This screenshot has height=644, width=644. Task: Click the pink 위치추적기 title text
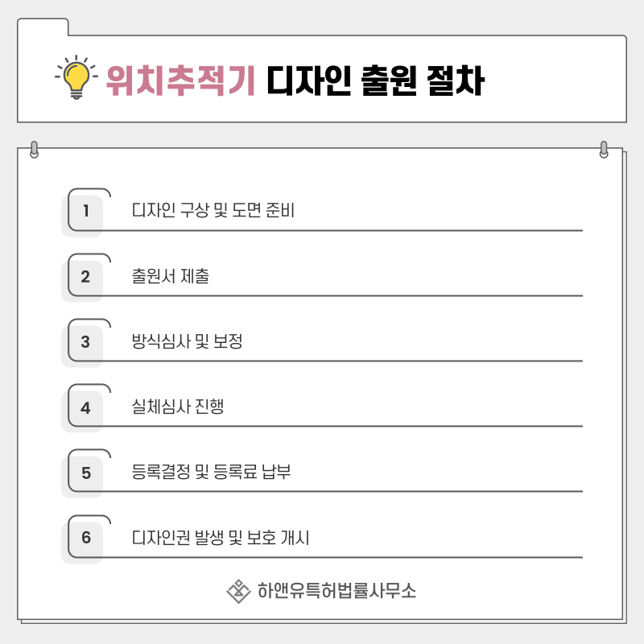tap(180, 80)
